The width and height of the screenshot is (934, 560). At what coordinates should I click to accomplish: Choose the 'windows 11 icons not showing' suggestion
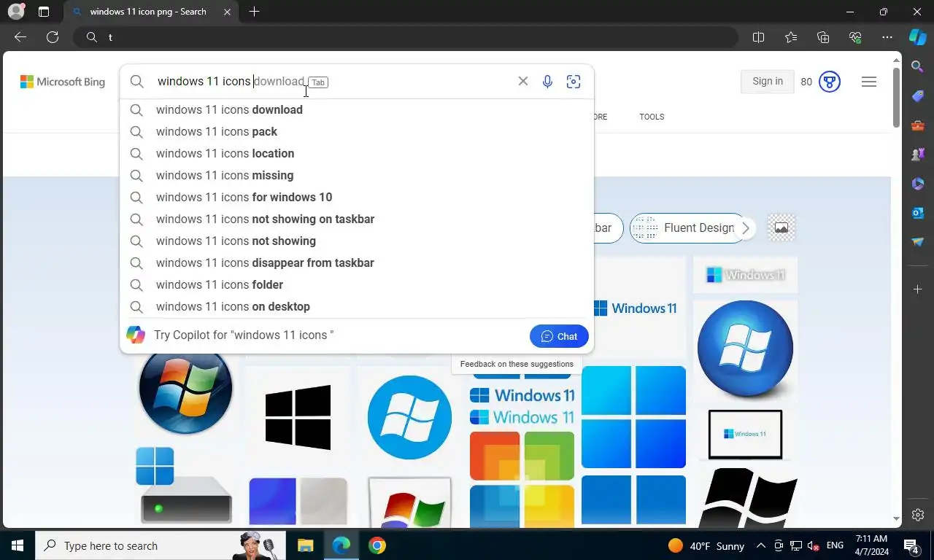click(357, 241)
